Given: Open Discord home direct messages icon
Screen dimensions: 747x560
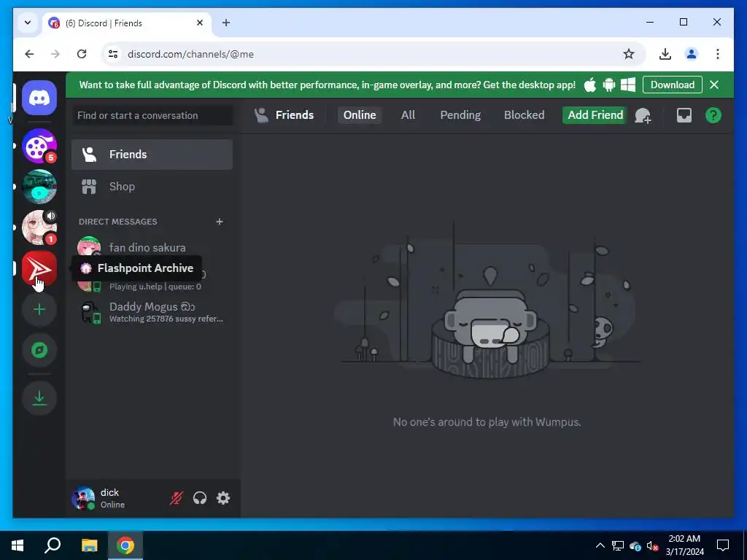Looking at the screenshot, I should point(39,98).
